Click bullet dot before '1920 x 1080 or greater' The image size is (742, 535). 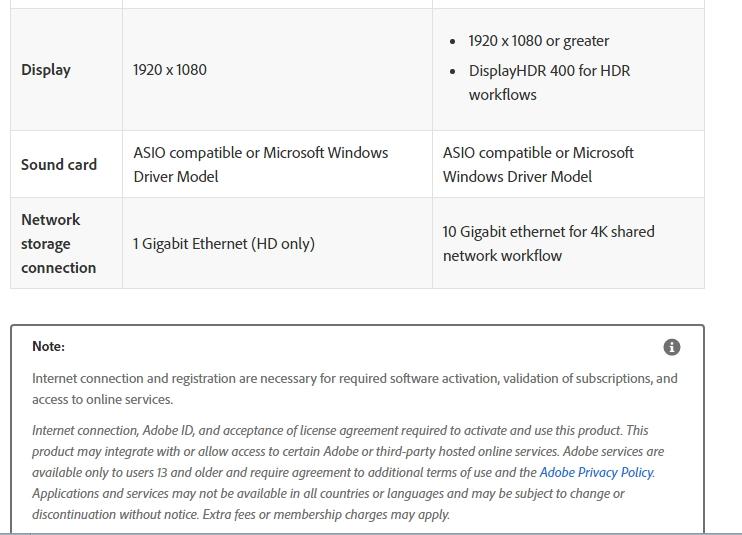pos(453,42)
